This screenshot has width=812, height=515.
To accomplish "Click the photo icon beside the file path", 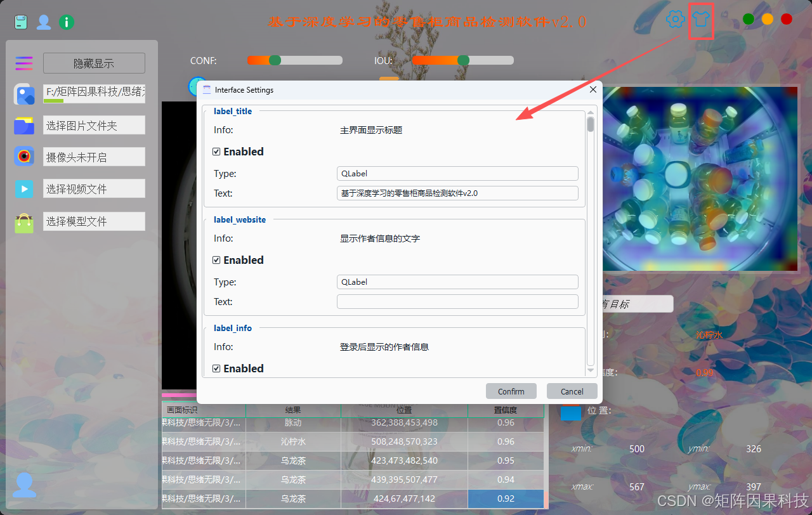I will tap(23, 94).
